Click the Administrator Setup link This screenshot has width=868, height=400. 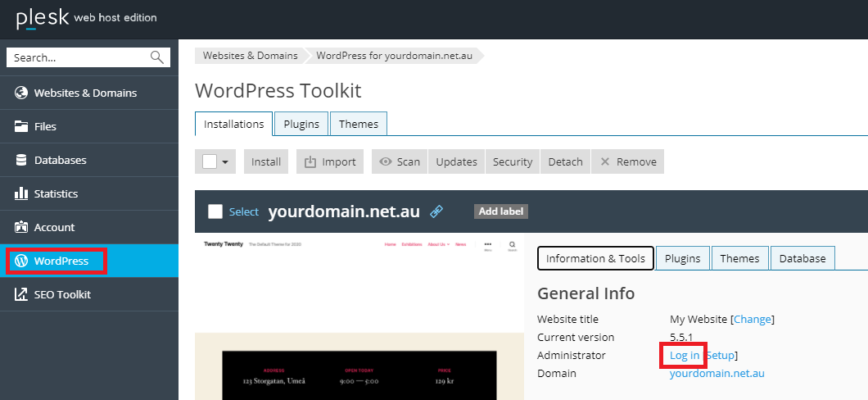tap(721, 355)
